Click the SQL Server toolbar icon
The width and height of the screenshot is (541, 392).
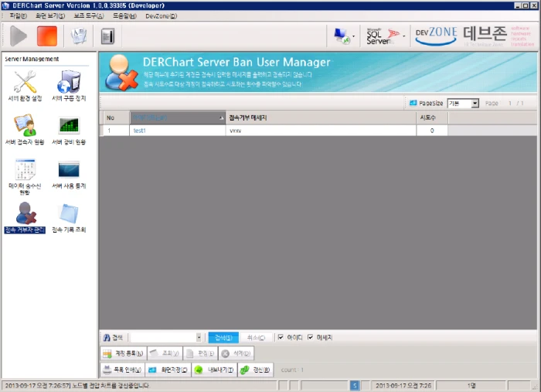point(383,36)
